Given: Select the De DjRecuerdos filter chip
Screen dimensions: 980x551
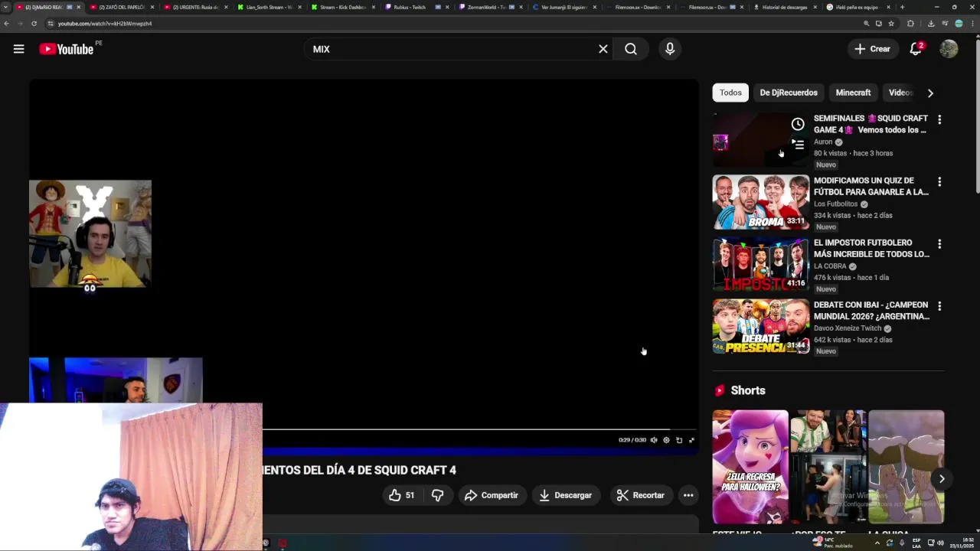Looking at the screenshot, I should point(789,93).
